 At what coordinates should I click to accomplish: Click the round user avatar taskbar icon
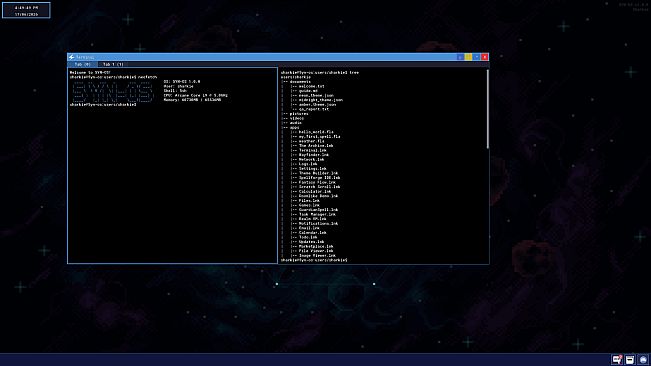click(643, 359)
